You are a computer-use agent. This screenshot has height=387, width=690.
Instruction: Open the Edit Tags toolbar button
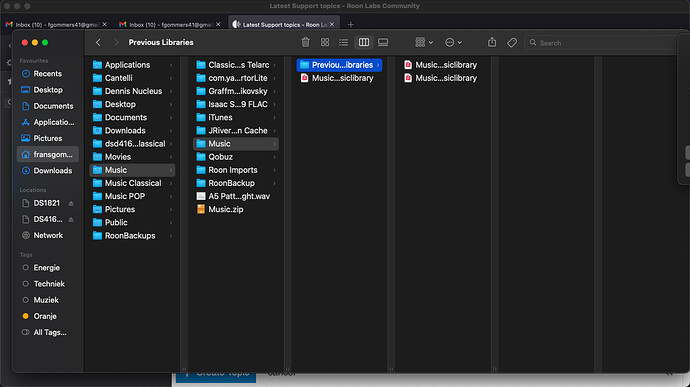pyautogui.click(x=512, y=43)
